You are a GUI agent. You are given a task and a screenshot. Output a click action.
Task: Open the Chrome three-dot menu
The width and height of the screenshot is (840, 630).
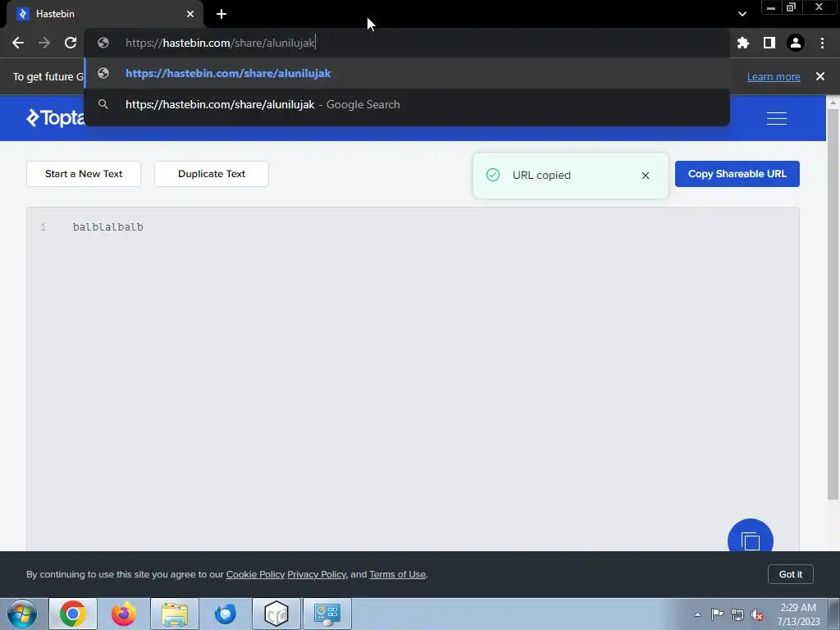click(x=822, y=43)
